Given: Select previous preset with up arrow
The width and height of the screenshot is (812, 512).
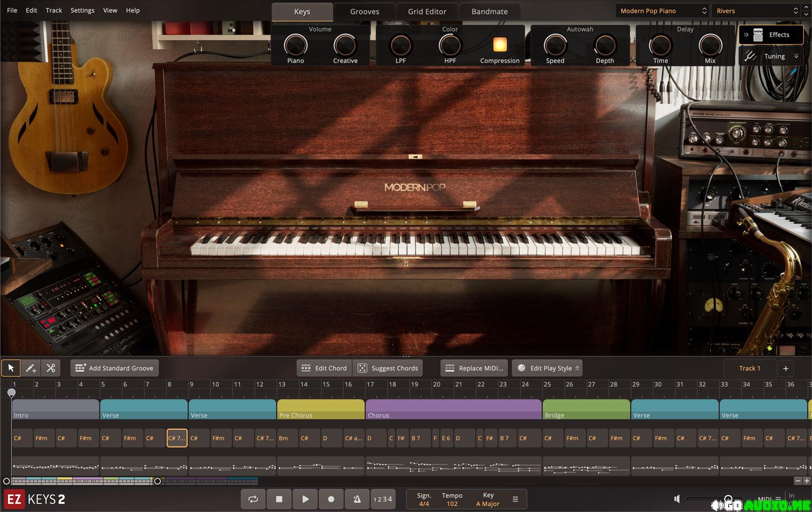Looking at the screenshot, I should coord(806,7).
